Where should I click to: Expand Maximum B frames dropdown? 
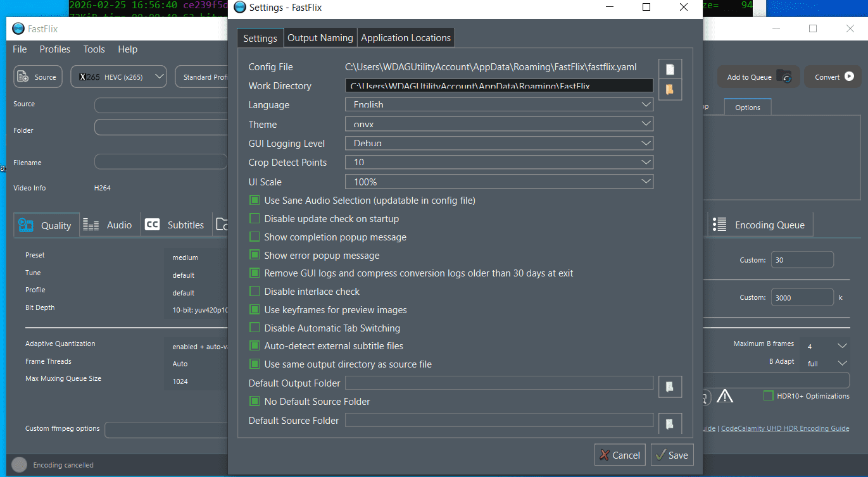(824, 346)
